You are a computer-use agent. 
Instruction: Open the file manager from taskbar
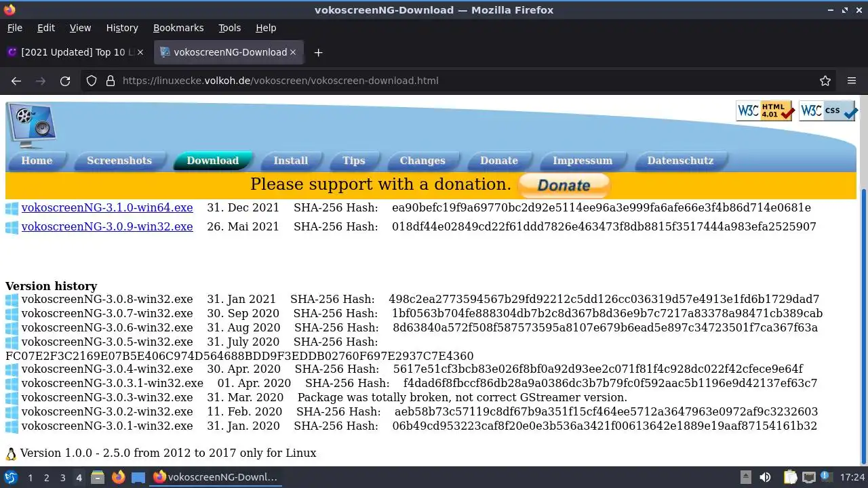pos(98,477)
